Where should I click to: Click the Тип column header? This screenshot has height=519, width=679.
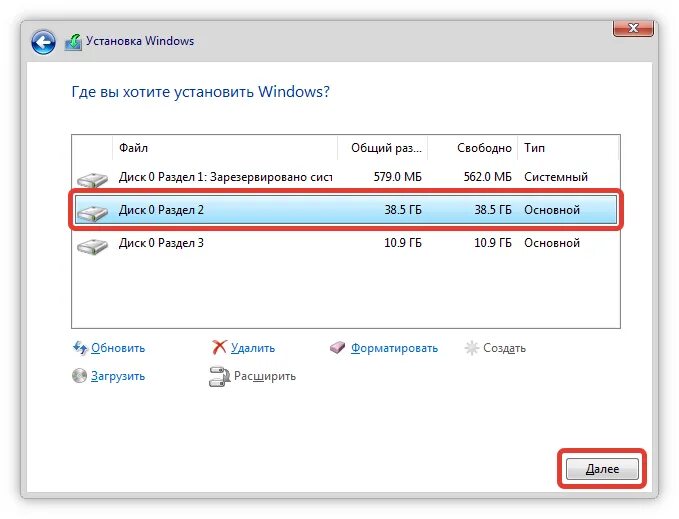(x=568, y=148)
